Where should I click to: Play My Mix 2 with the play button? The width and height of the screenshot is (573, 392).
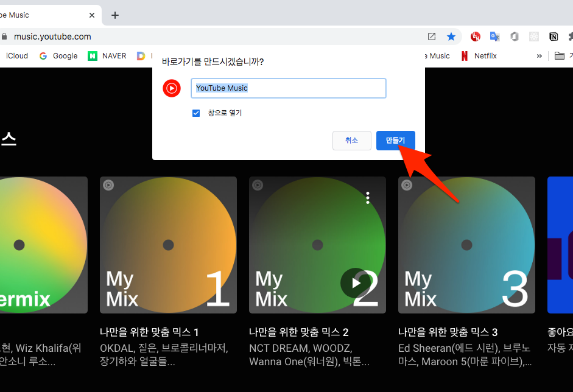click(x=355, y=283)
